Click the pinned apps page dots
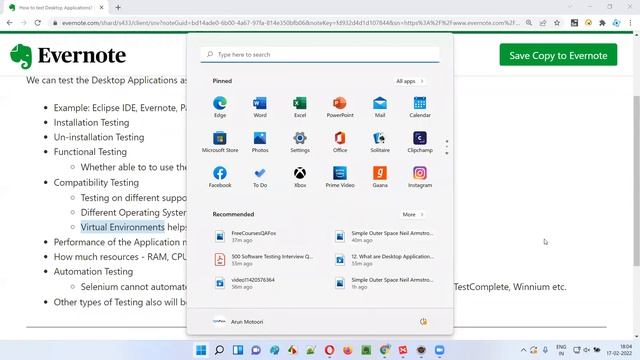Screen dimensions: 640x360 click(447, 147)
